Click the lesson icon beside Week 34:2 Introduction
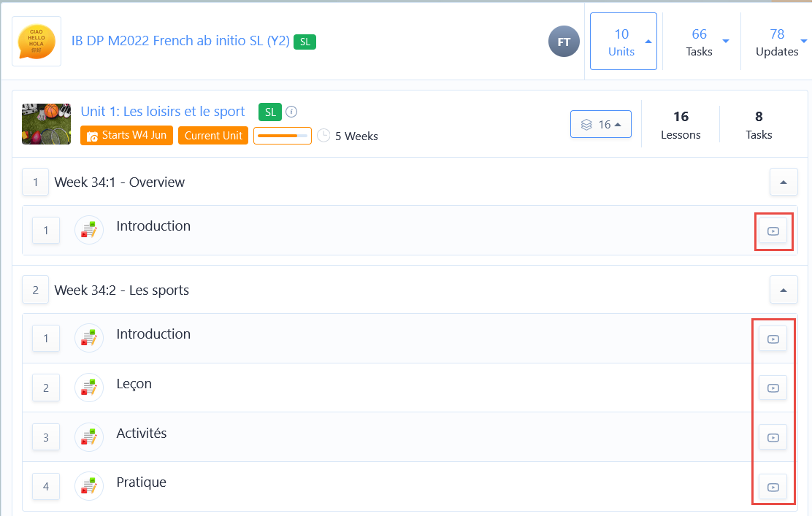Viewport: 812px width, 516px height. click(89, 338)
